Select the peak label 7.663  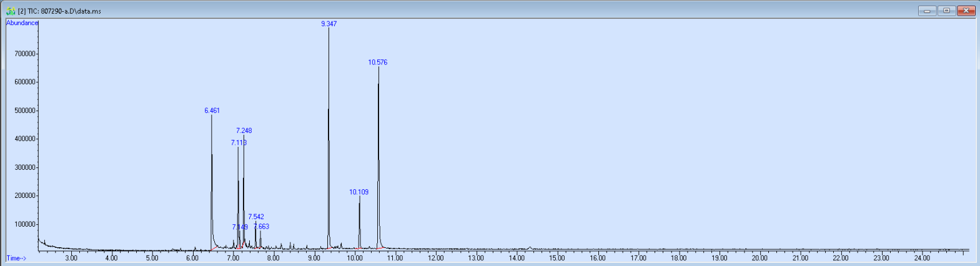262,227
